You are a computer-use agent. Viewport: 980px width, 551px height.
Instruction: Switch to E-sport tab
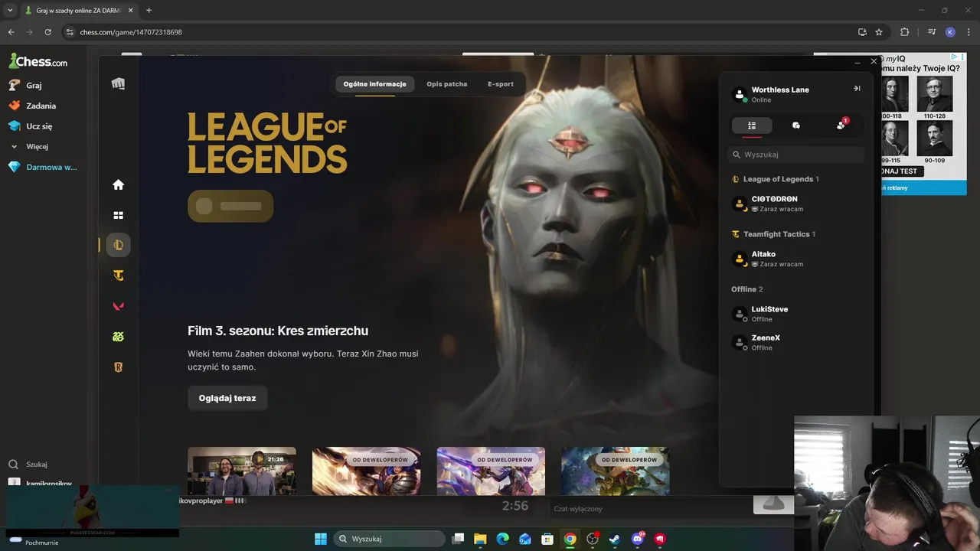point(501,84)
